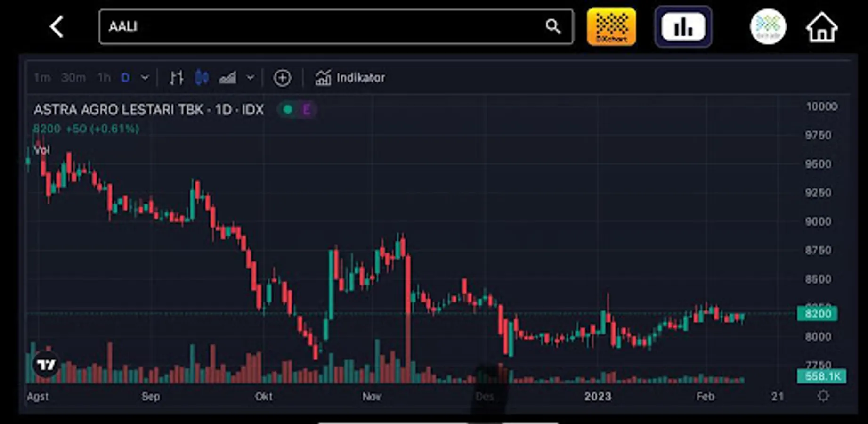Click the 8000 price axis label
The image size is (868, 424).
[818, 337]
